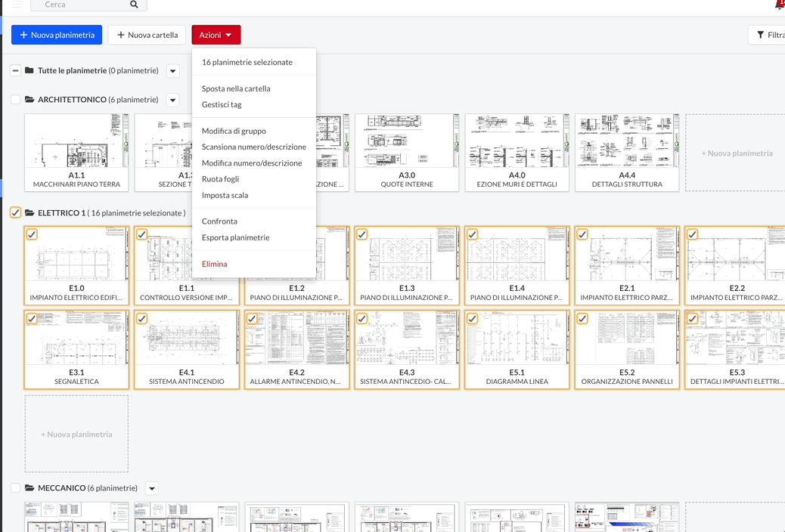785x532 pixels.
Task: Choose Modifica numero/descrizione
Action: (252, 163)
